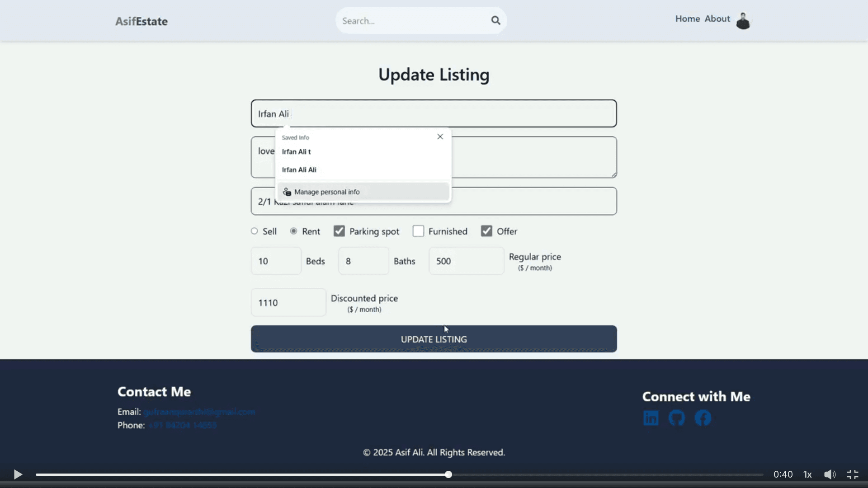Viewport: 868px width, 488px height.
Task: Mute the video volume speaker icon
Action: (830, 474)
